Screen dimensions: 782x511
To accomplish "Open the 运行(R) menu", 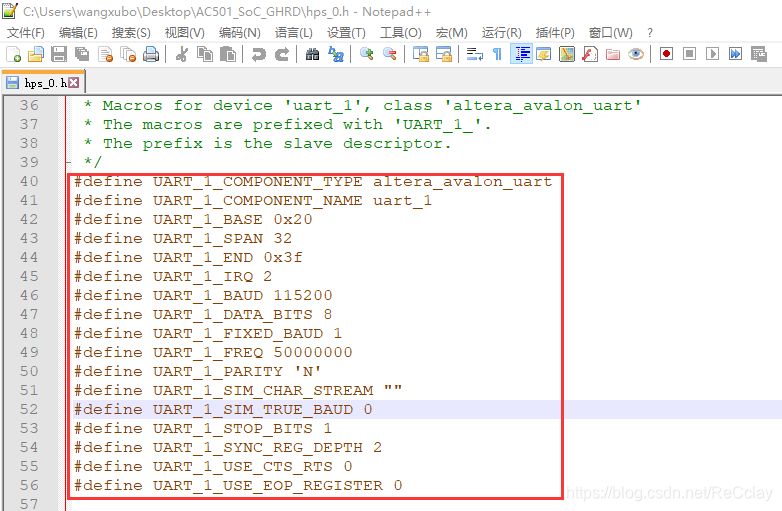I will pos(501,33).
